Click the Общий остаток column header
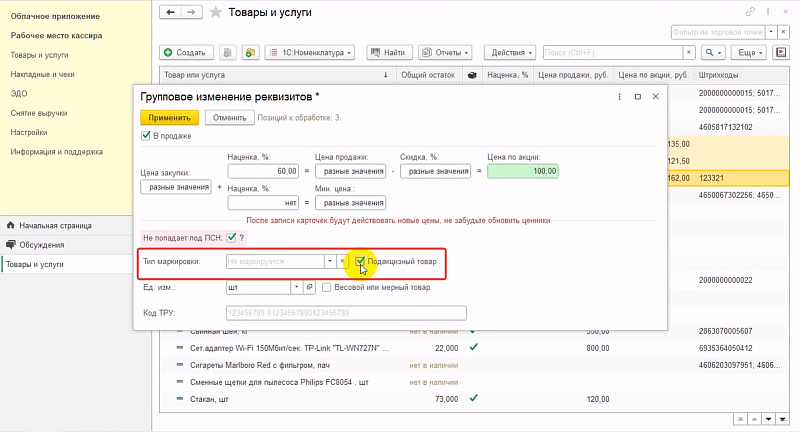Screen dimensions: 800x432 [x=429, y=75]
